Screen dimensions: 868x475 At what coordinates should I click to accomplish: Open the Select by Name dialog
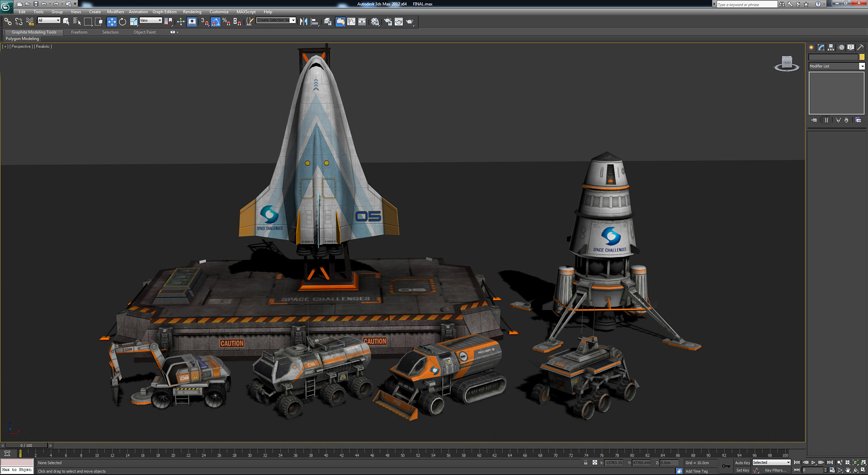[x=76, y=21]
